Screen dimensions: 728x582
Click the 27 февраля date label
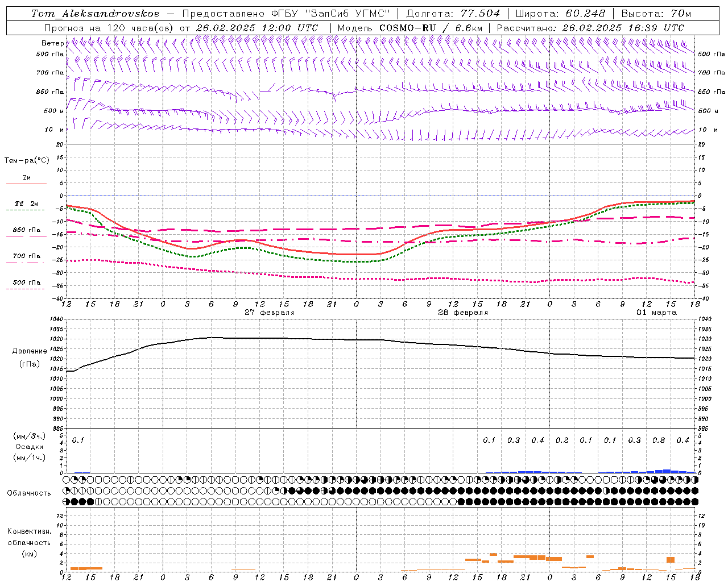(269, 313)
